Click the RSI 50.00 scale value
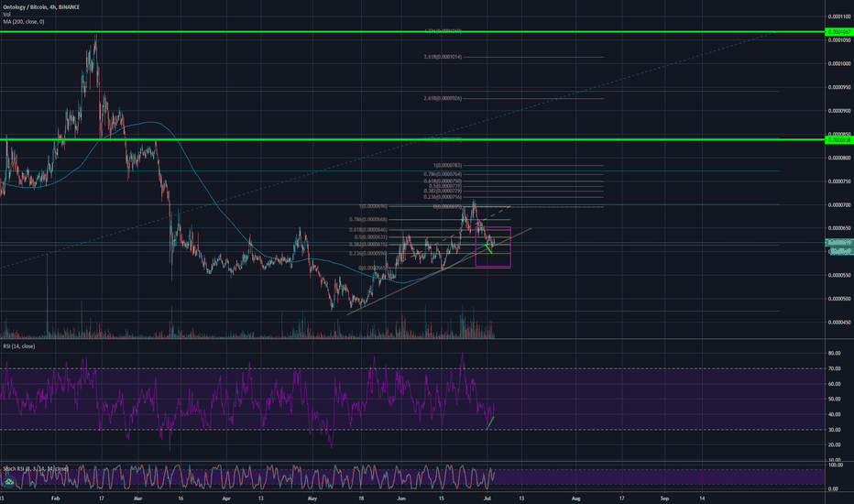Screen dimensions: 854x504 835,400
